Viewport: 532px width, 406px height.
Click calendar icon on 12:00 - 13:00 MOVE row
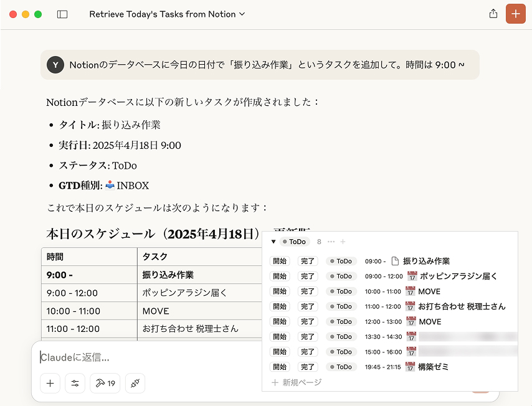pyautogui.click(x=411, y=321)
